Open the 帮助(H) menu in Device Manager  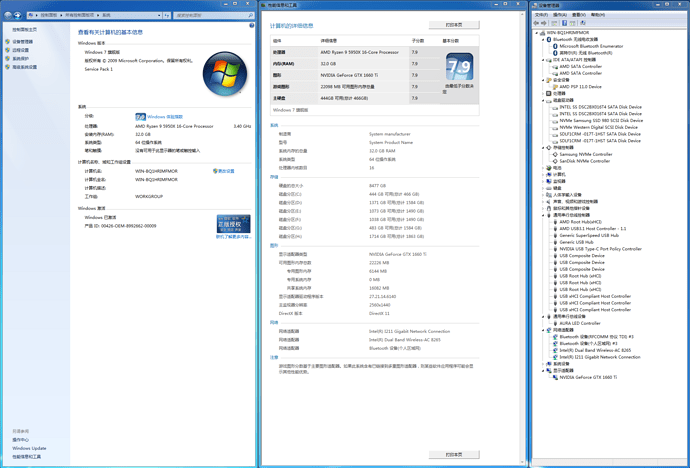pyautogui.click(x=598, y=15)
